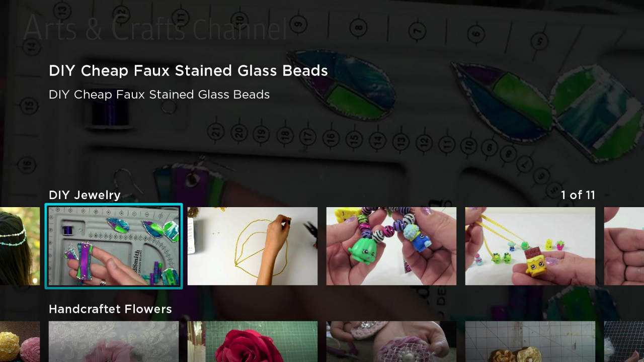
Task: Select the brown flowers on cutting mat thumbnail
Action: (x=530, y=341)
